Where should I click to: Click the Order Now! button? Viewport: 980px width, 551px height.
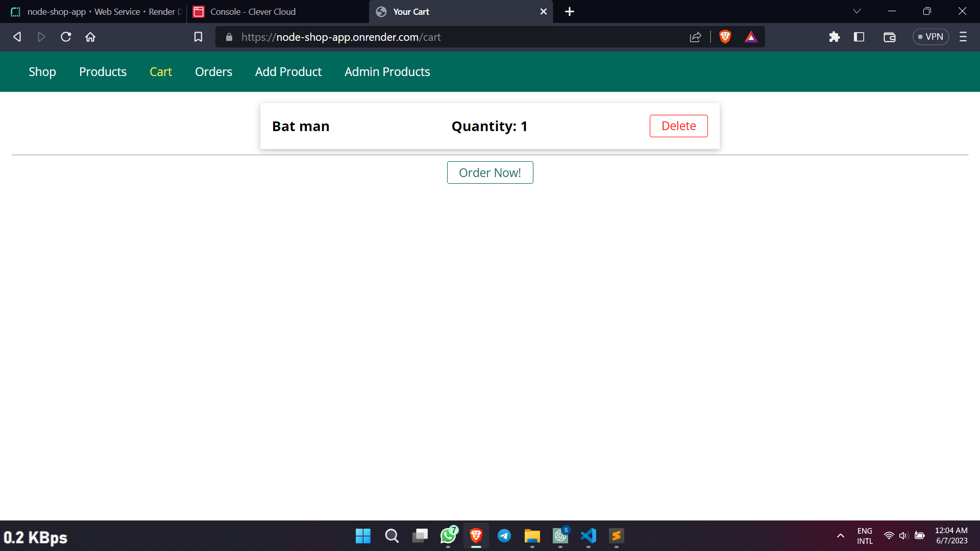(489, 172)
